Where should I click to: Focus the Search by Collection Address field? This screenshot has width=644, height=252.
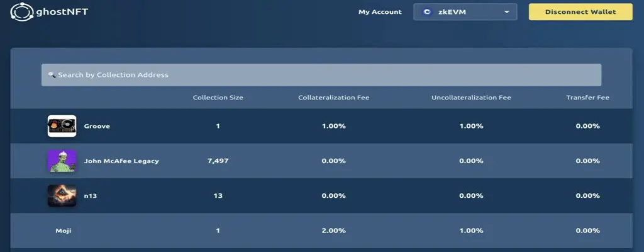[321, 75]
